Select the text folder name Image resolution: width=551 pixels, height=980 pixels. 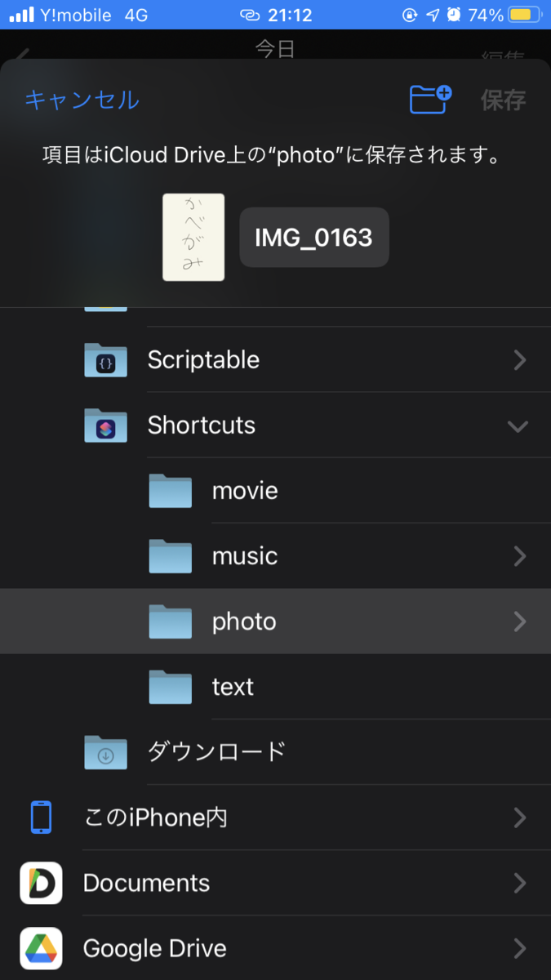233,687
